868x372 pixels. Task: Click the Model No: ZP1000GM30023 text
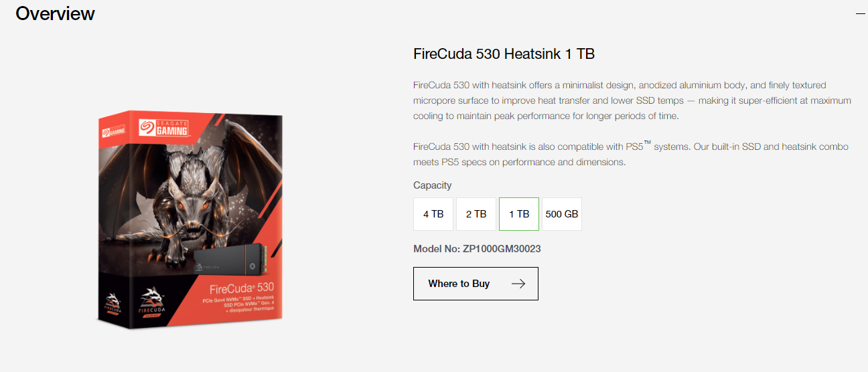477,249
